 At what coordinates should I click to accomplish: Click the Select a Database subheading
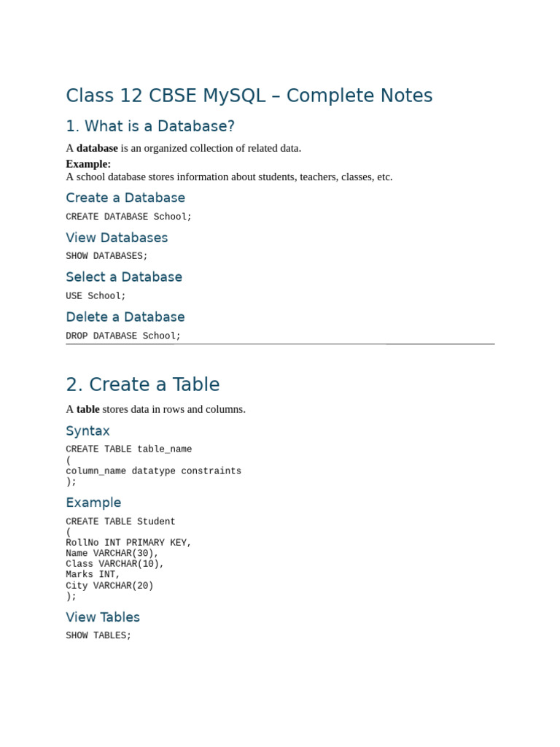[x=124, y=277]
